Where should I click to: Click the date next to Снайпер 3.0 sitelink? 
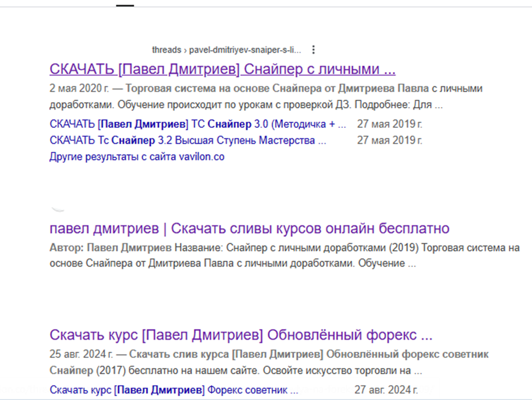(389, 124)
